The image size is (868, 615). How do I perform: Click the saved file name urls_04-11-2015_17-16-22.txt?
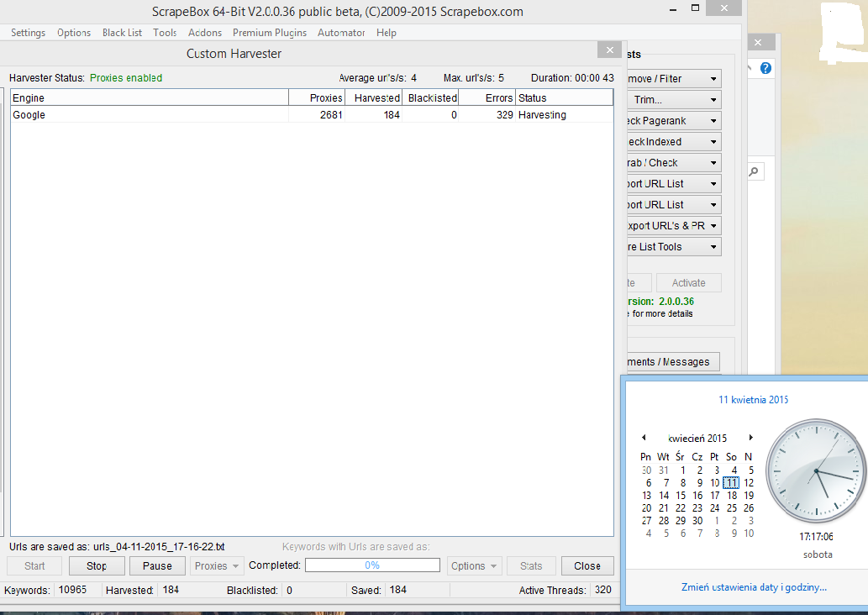[160, 547]
